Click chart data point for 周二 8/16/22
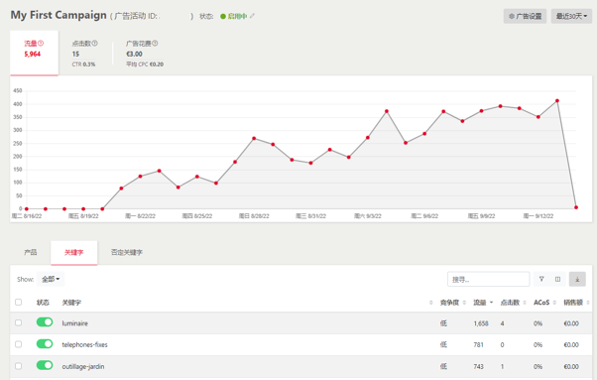 pos(27,209)
